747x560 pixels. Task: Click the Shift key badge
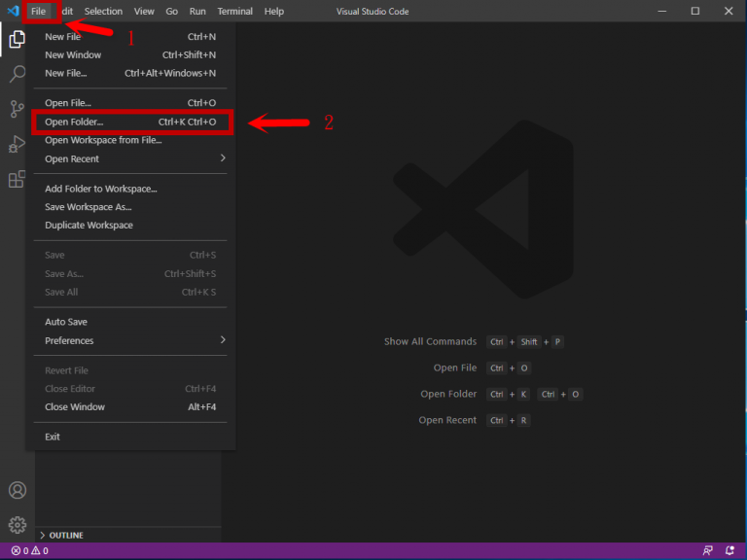(x=529, y=342)
